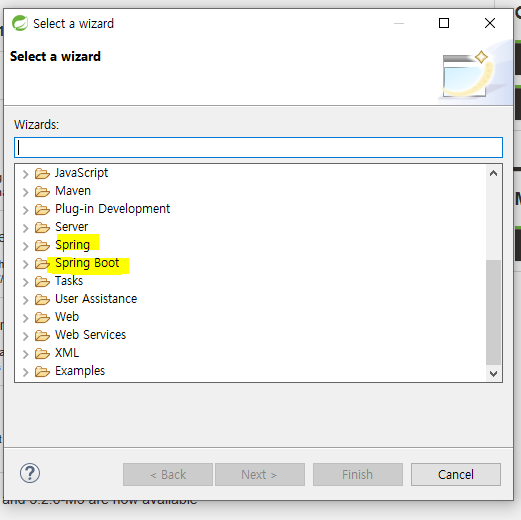This screenshot has width=521, height=520.
Task: Click the Tasks folder icon
Action: (x=42, y=281)
